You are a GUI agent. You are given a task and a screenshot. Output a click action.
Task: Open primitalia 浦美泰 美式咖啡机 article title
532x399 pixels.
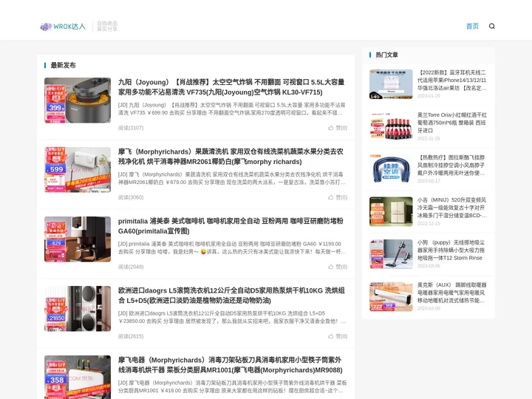[x=231, y=226]
